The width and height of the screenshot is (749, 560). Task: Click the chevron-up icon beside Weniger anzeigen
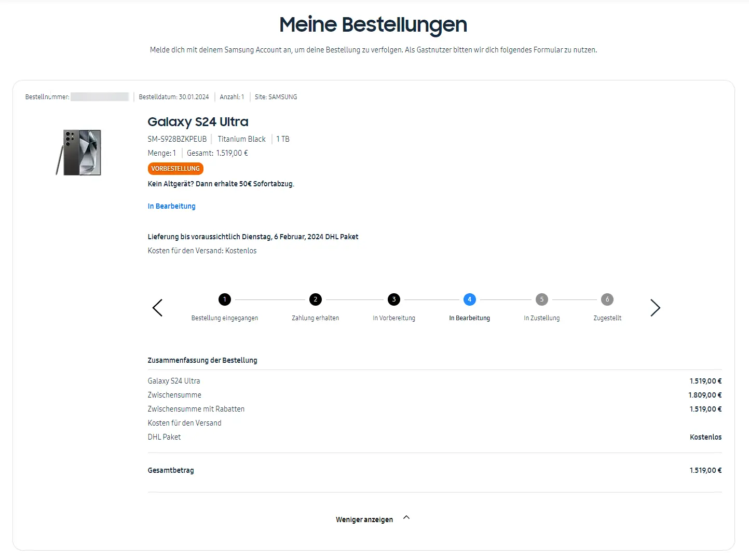click(x=406, y=517)
